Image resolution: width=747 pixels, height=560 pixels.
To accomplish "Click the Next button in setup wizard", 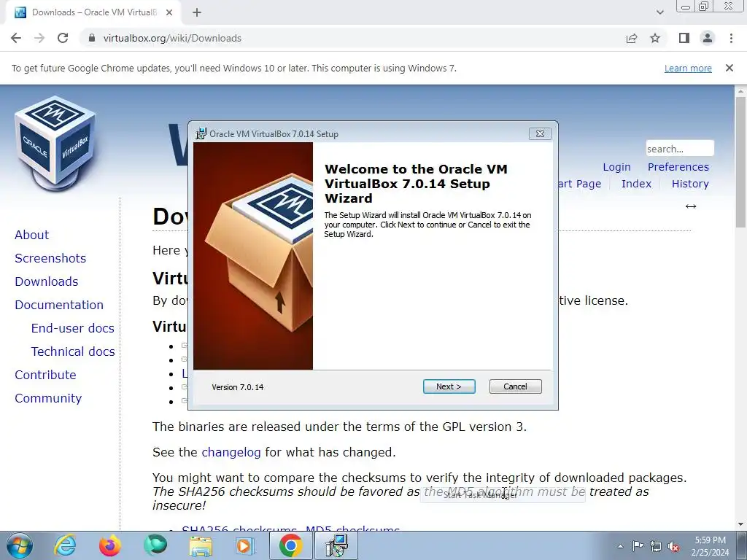I will pos(449,386).
